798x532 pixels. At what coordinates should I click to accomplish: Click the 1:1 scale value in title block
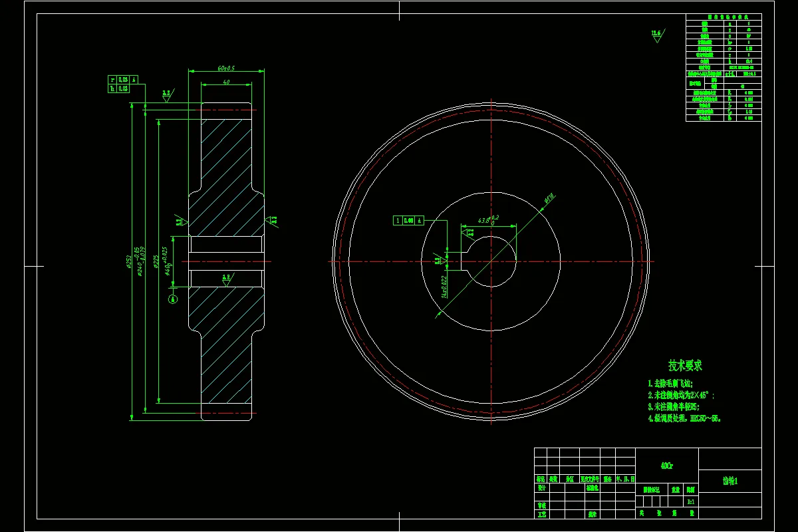[691, 502]
